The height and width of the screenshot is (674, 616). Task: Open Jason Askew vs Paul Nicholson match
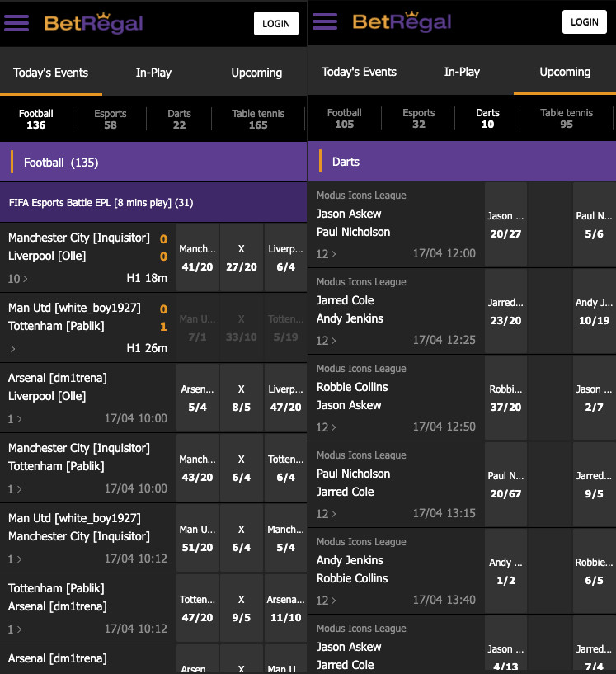pos(396,224)
